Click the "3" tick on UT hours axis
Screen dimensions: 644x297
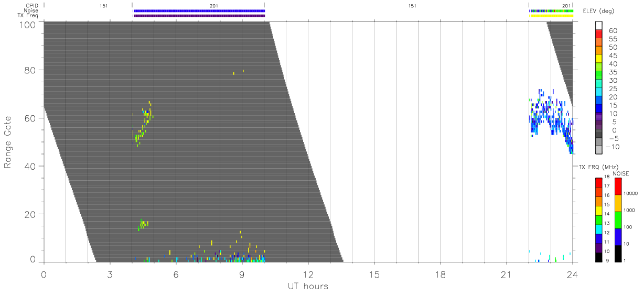(x=110, y=274)
